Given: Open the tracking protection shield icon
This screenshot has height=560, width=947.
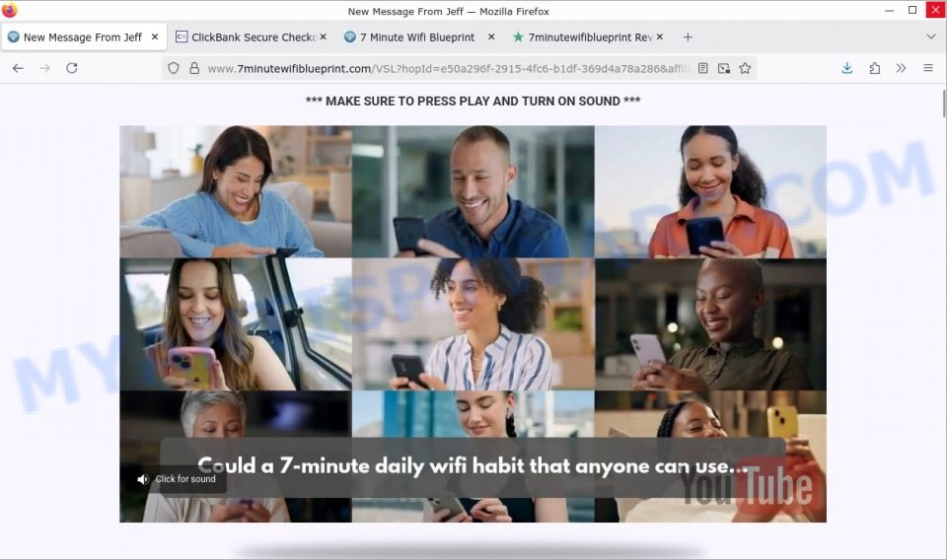Looking at the screenshot, I should click(174, 68).
